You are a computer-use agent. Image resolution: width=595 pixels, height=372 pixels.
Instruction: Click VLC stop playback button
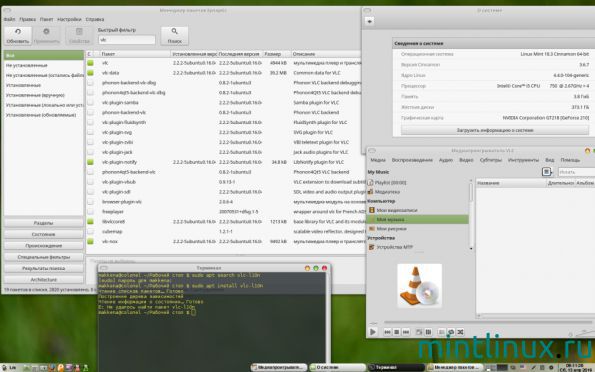tap(397, 332)
